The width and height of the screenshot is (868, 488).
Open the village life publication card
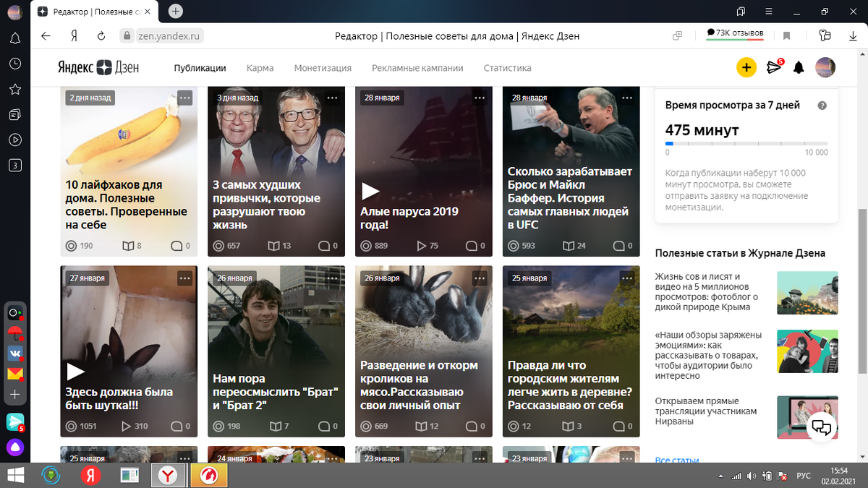point(571,351)
